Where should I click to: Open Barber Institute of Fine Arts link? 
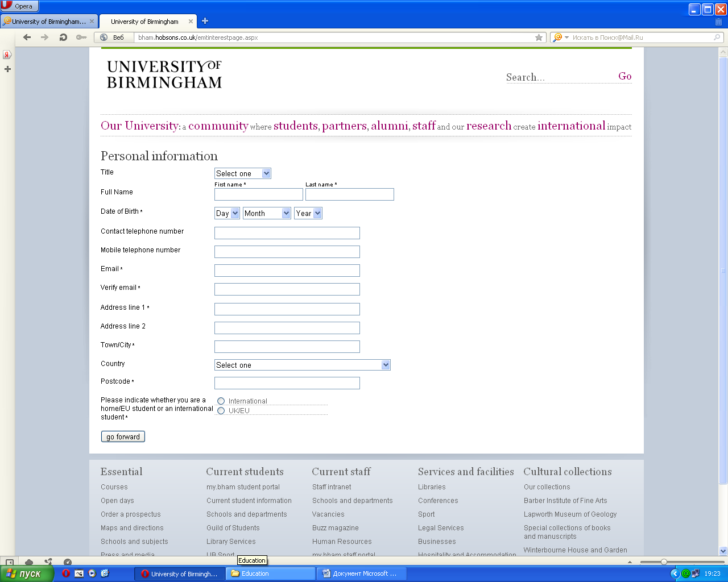click(x=565, y=501)
